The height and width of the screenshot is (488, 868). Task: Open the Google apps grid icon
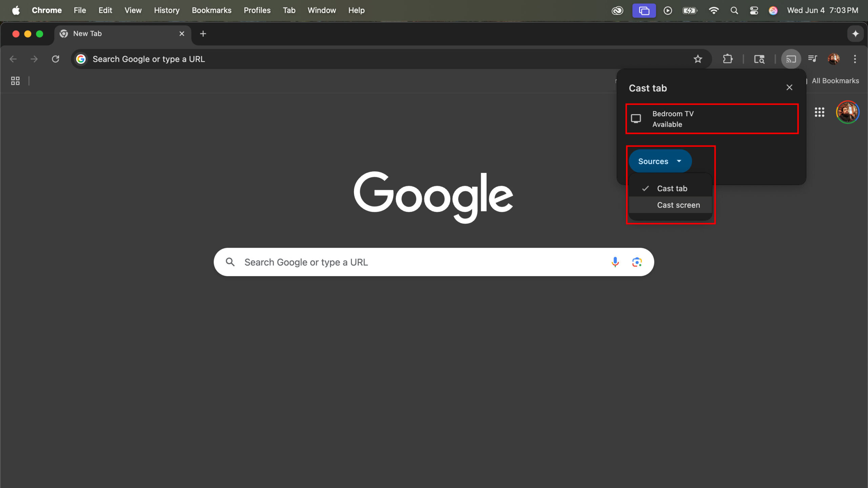click(x=819, y=112)
